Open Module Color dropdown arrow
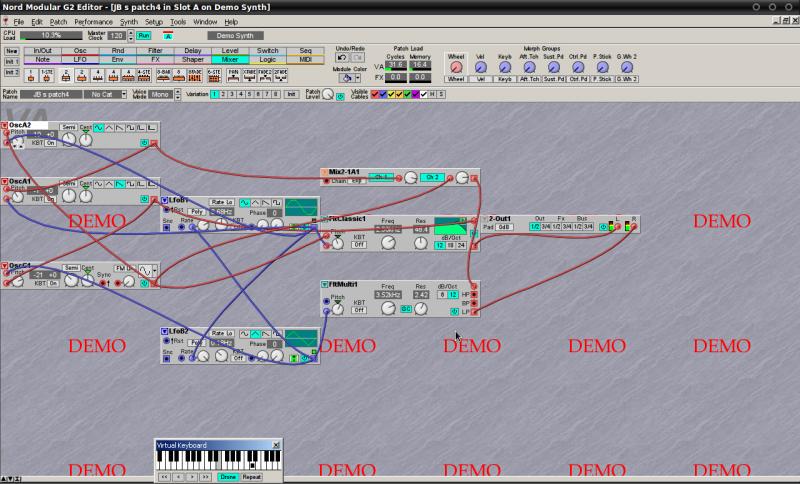The height and width of the screenshot is (484, 800). pos(358,78)
